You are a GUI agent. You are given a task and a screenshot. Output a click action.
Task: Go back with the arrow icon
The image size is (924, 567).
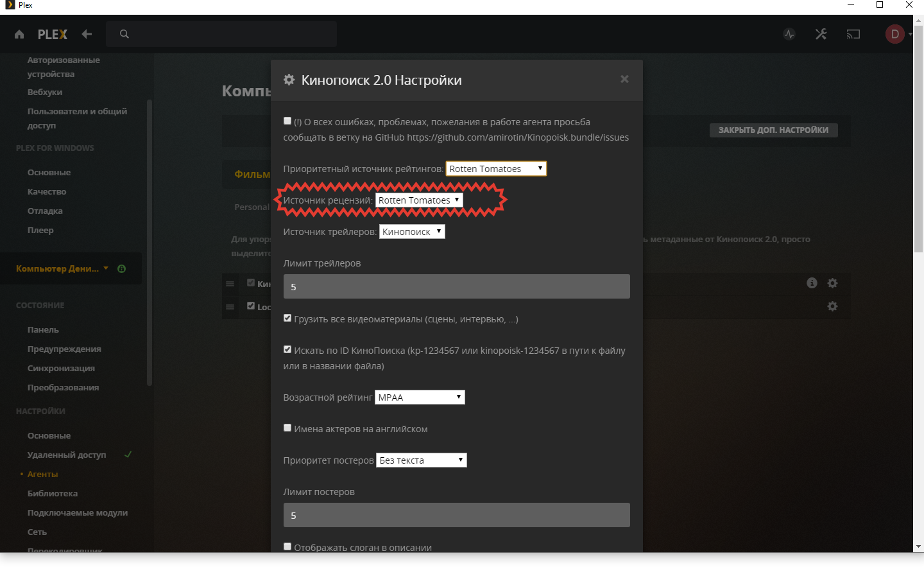pyautogui.click(x=87, y=34)
